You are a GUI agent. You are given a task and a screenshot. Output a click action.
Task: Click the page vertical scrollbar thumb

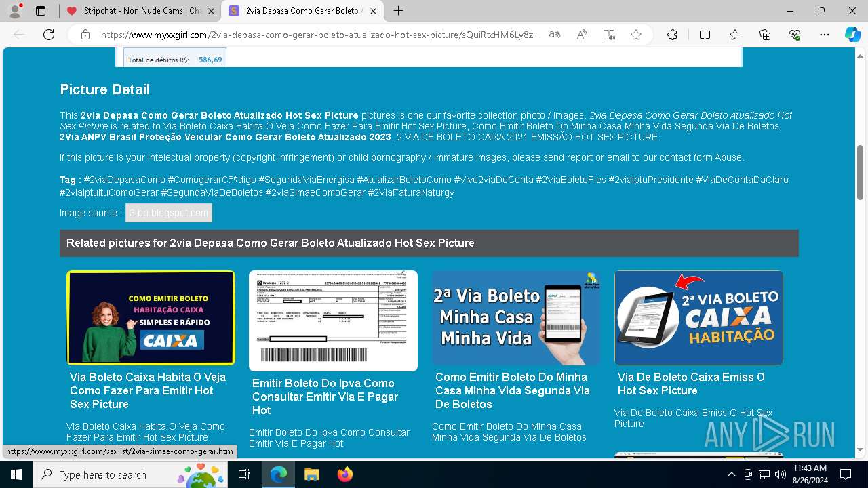tap(861, 172)
